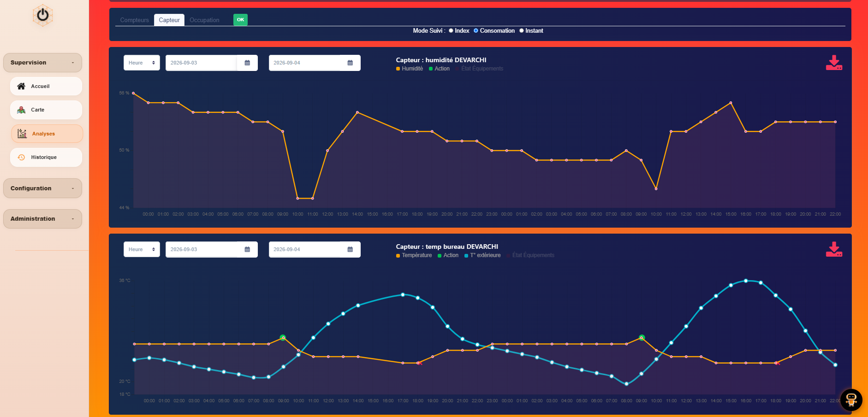Select the Instant tracking mode
868x417 pixels.
click(x=522, y=31)
